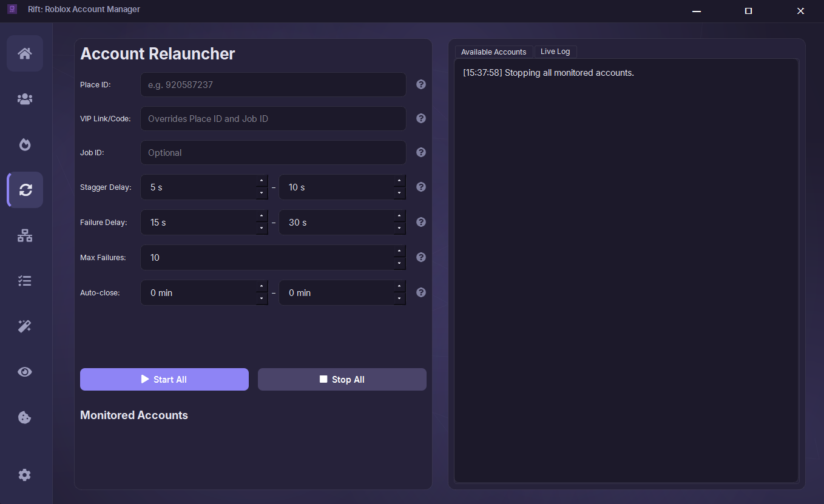This screenshot has height=504, width=824.
Task: Switch to the Available Accounts tab
Action: coord(493,52)
